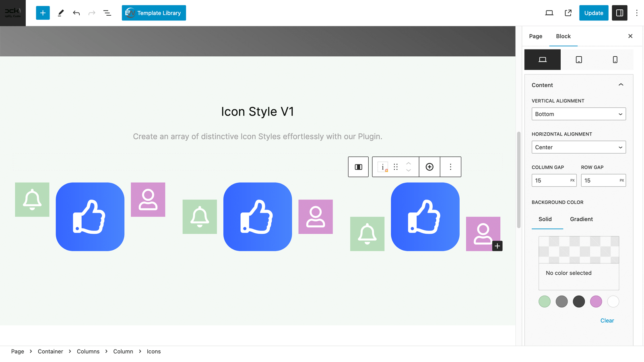This screenshot has width=644, height=362.
Task: Switch to mobile device view
Action: [615, 60]
